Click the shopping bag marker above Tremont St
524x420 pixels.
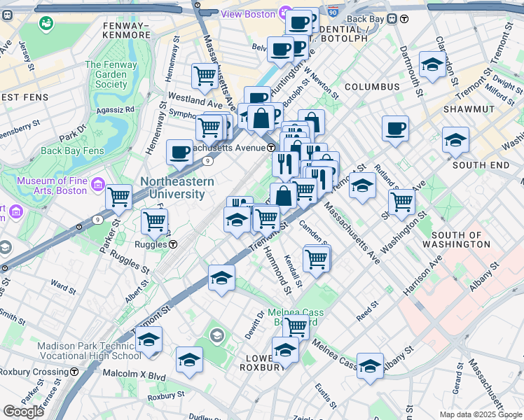[x=283, y=196]
